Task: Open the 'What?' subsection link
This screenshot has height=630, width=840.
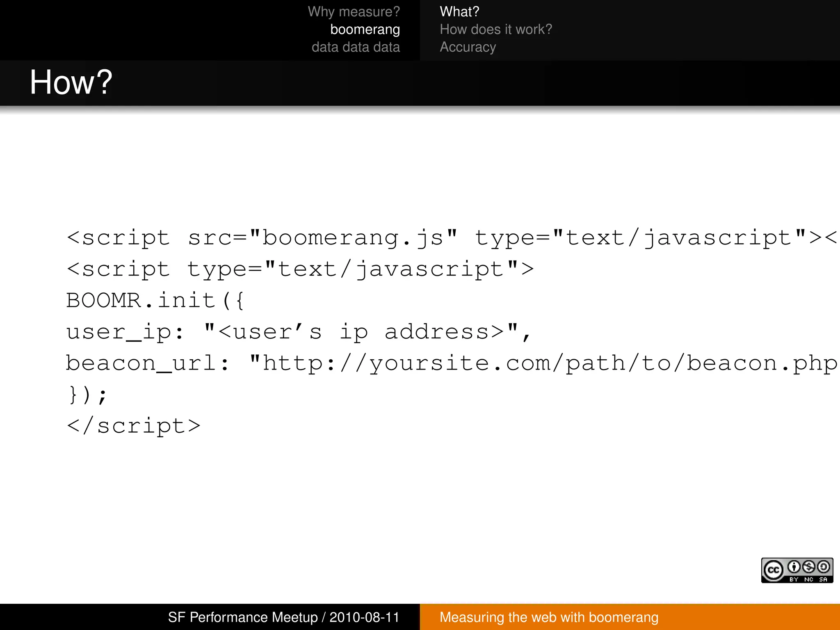Action: (x=459, y=11)
